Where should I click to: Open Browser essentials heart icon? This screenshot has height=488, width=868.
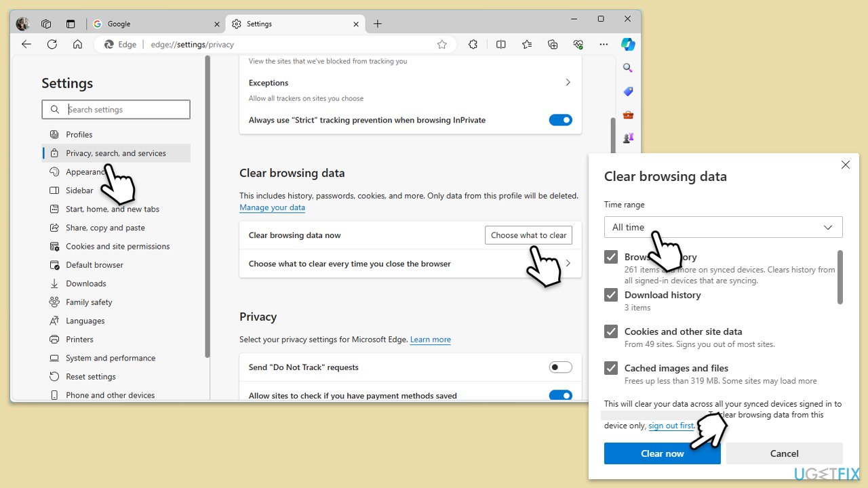tap(578, 44)
